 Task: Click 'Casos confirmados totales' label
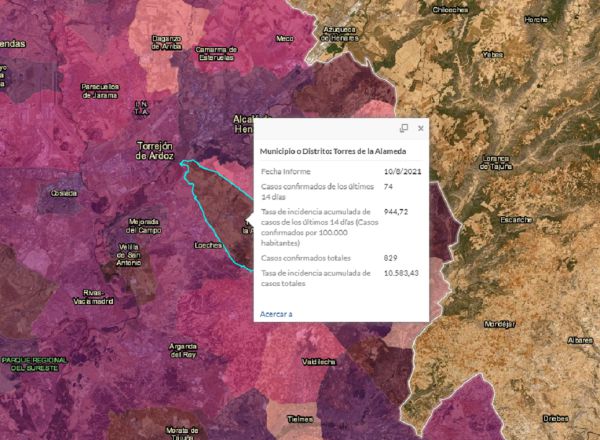coord(306,258)
